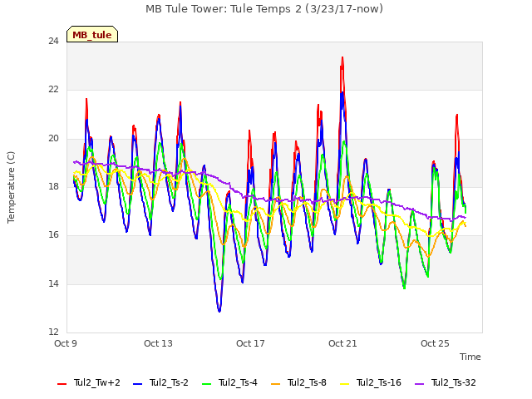Click the orange Tul2_Ts-8 legend swatch

point(275,384)
